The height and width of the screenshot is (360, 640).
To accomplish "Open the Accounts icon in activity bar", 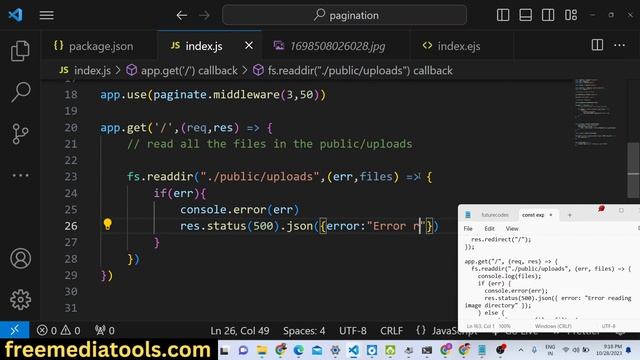I will click(20, 258).
